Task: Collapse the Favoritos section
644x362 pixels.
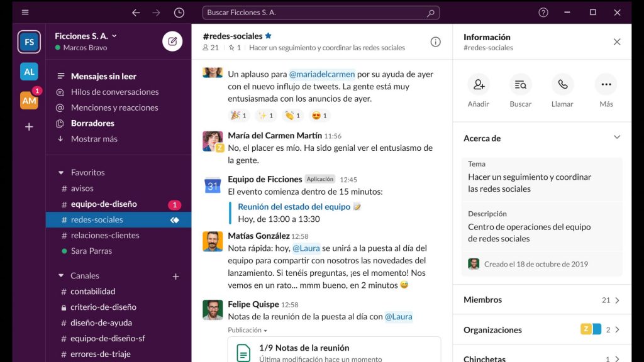Action: [61, 172]
